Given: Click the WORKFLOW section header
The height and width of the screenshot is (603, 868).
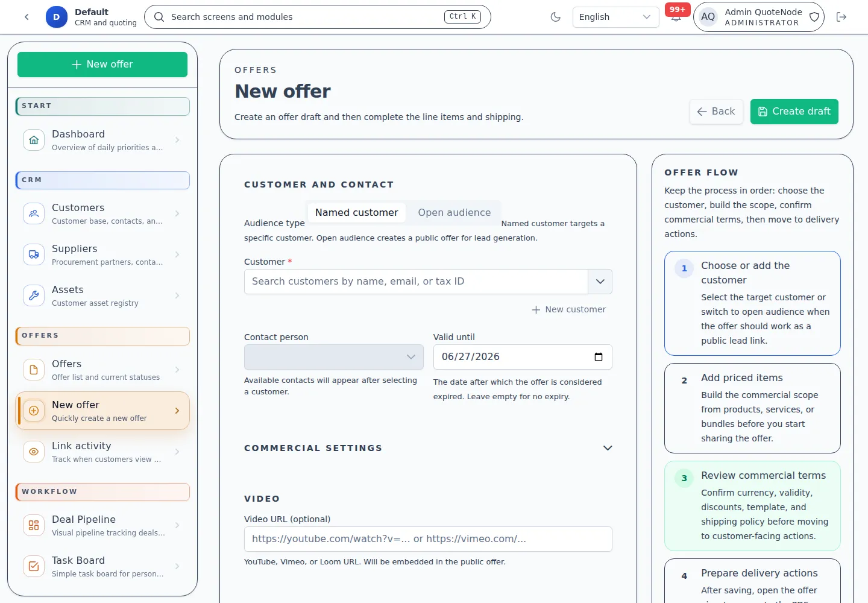Looking at the screenshot, I should click(102, 492).
